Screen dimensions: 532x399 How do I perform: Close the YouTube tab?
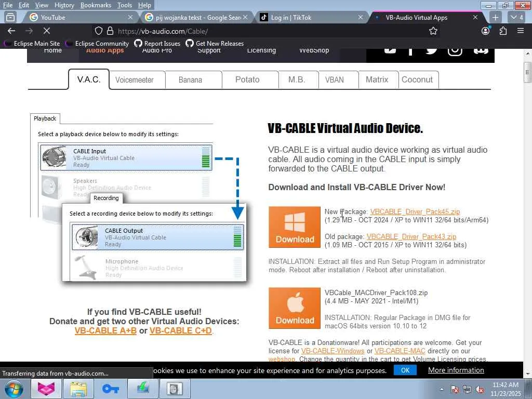130,17
